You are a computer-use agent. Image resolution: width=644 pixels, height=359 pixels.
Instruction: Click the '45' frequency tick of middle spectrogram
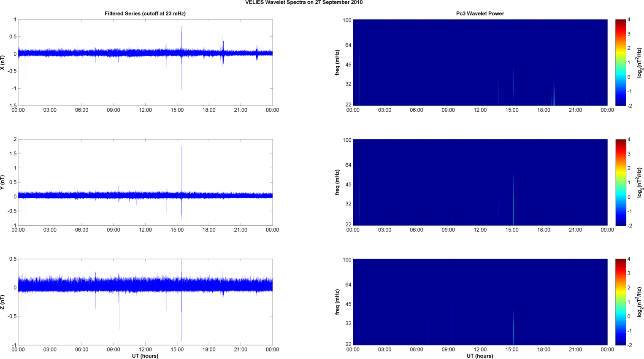pos(349,184)
